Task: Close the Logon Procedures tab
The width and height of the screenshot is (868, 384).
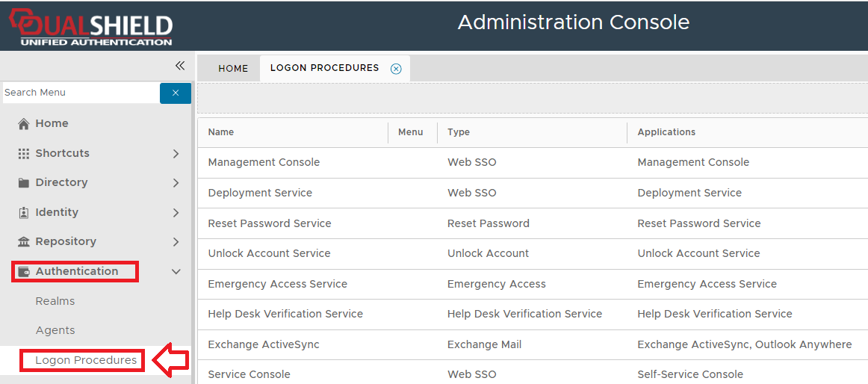Action: tap(396, 69)
